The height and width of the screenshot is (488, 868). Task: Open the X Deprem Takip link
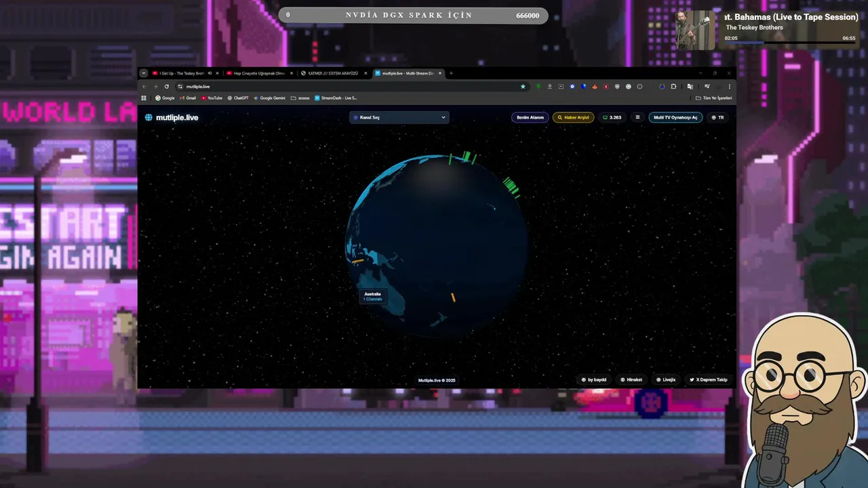709,380
